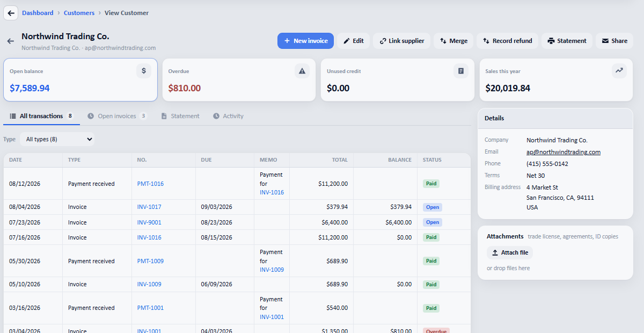Click the Edit button

[x=354, y=41]
